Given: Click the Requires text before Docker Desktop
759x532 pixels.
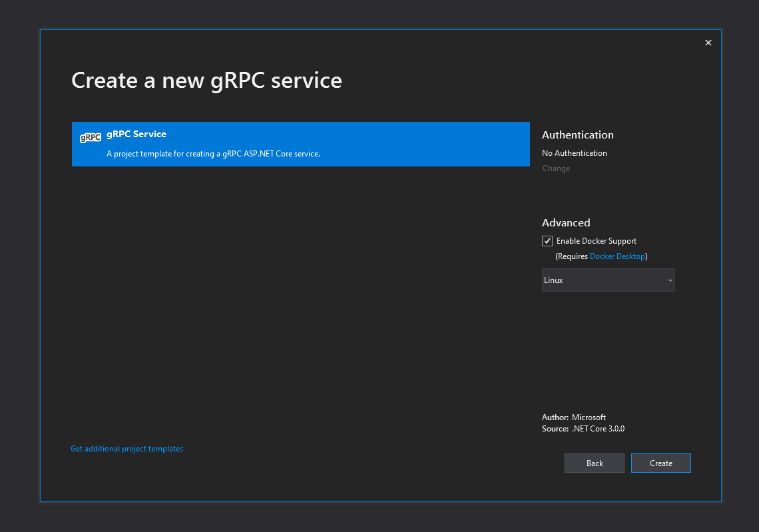Looking at the screenshot, I should tap(573, 256).
